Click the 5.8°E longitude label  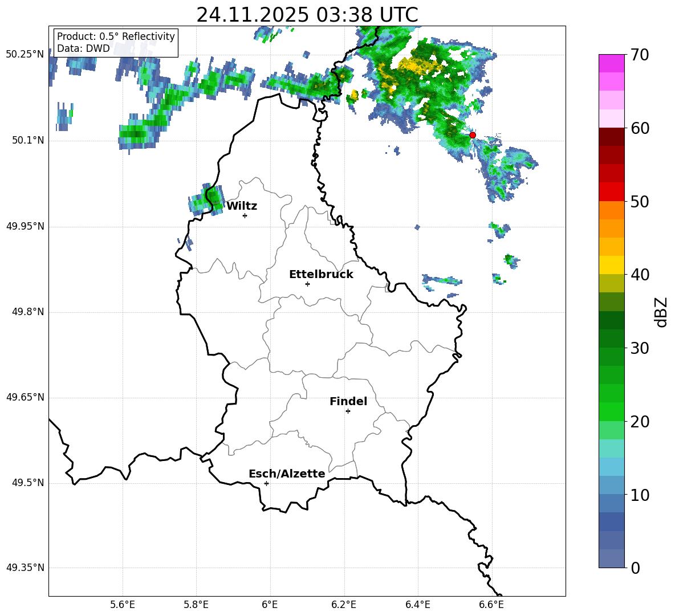click(196, 605)
